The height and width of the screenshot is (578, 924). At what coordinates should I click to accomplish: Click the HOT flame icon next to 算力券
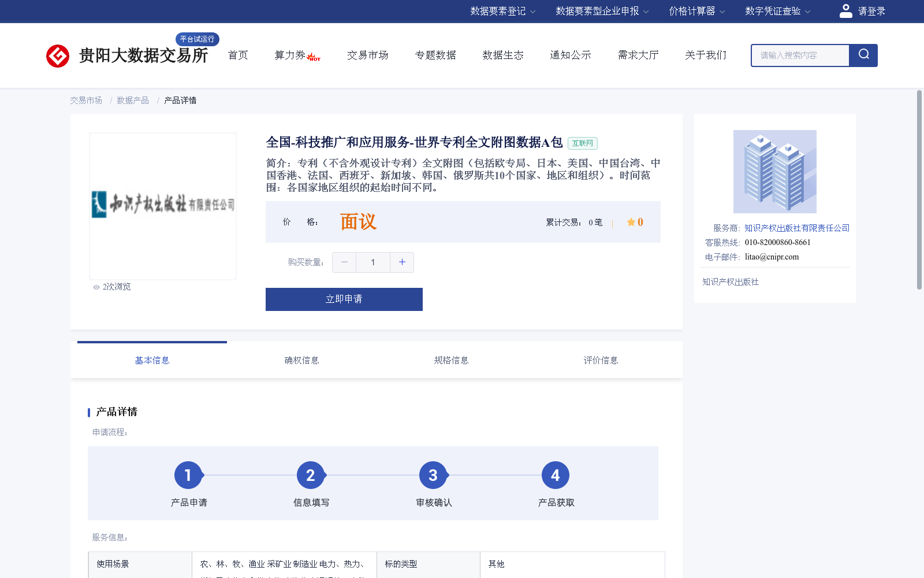pos(314,57)
